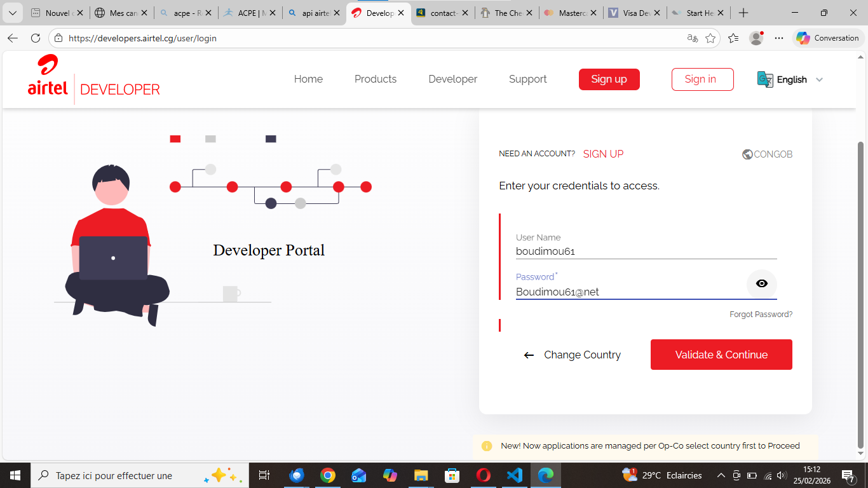This screenshot has width=868, height=488.
Task: Open a new browser tab
Action: tap(743, 13)
